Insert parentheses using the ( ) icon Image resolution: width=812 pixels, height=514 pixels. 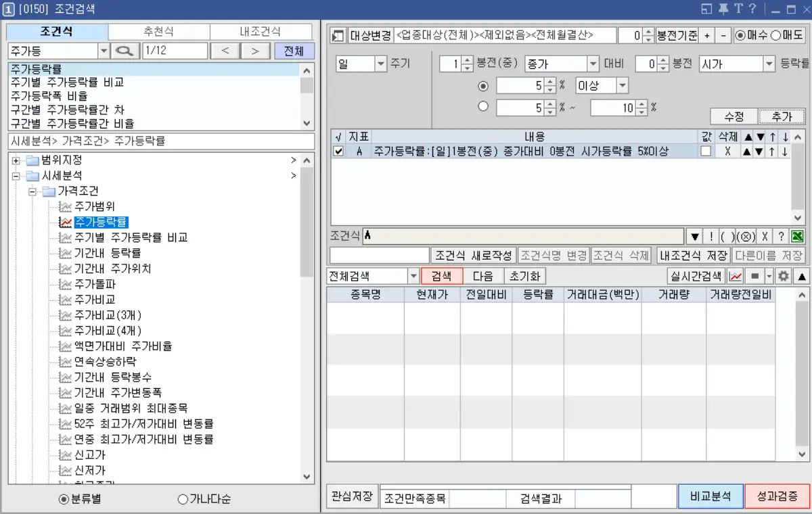(729, 236)
